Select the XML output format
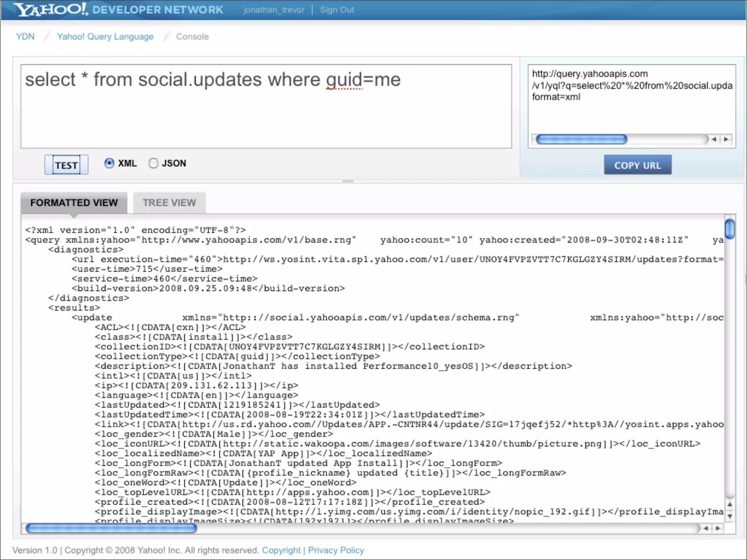This screenshot has width=747, height=560. pyautogui.click(x=109, y=163)
